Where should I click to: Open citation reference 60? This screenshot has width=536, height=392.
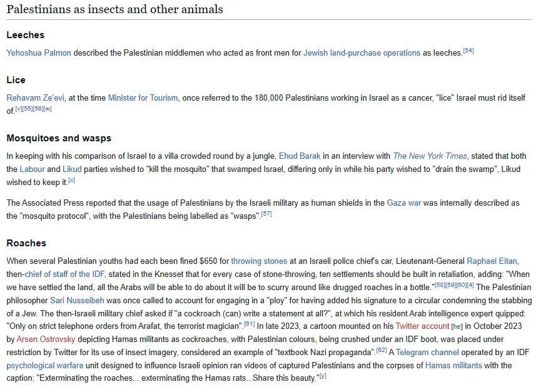[x=461, y=285]
